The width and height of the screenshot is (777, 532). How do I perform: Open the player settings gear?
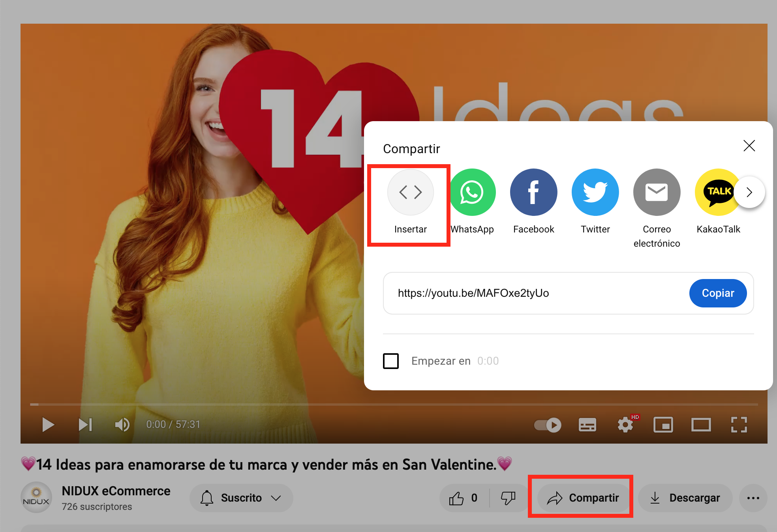pyautogui.click(x=625, y=425)
